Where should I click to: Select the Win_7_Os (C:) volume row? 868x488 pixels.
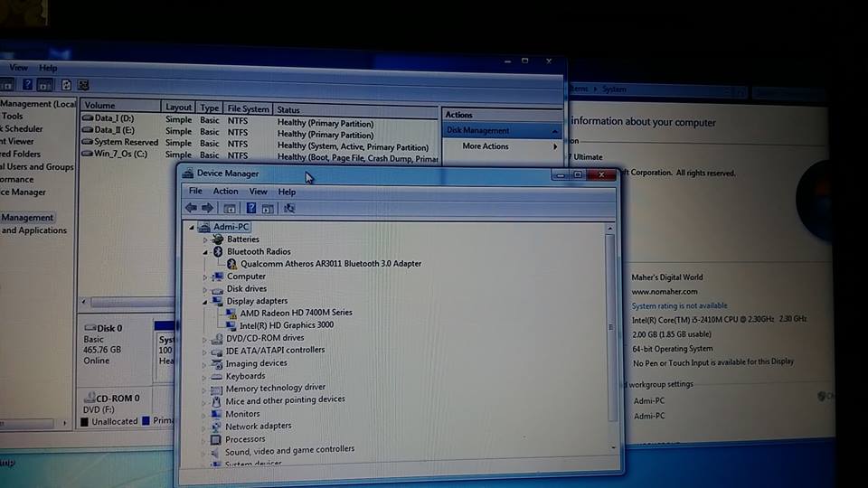point(259,155)
